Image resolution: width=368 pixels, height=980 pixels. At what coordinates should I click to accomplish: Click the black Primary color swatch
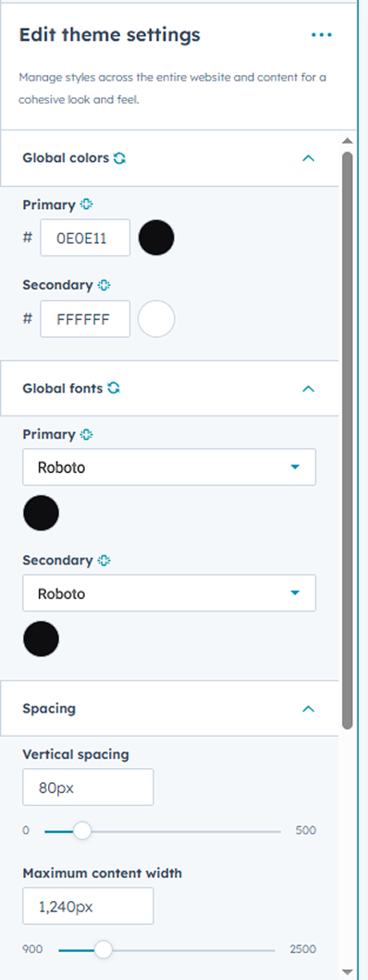(x=156, y=238)
